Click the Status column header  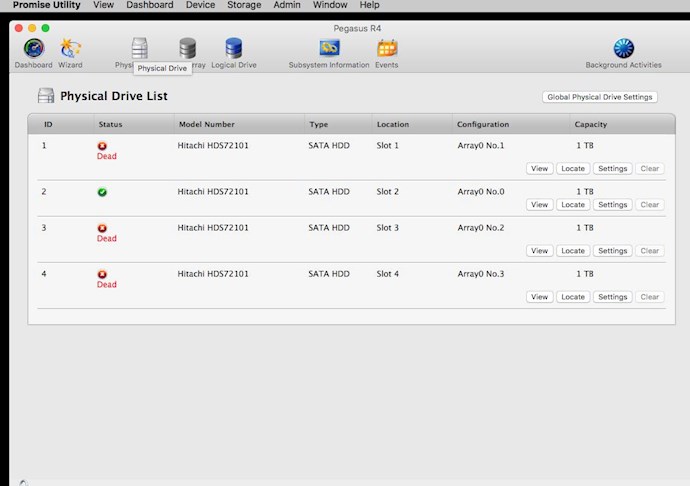tap(110, 125)
